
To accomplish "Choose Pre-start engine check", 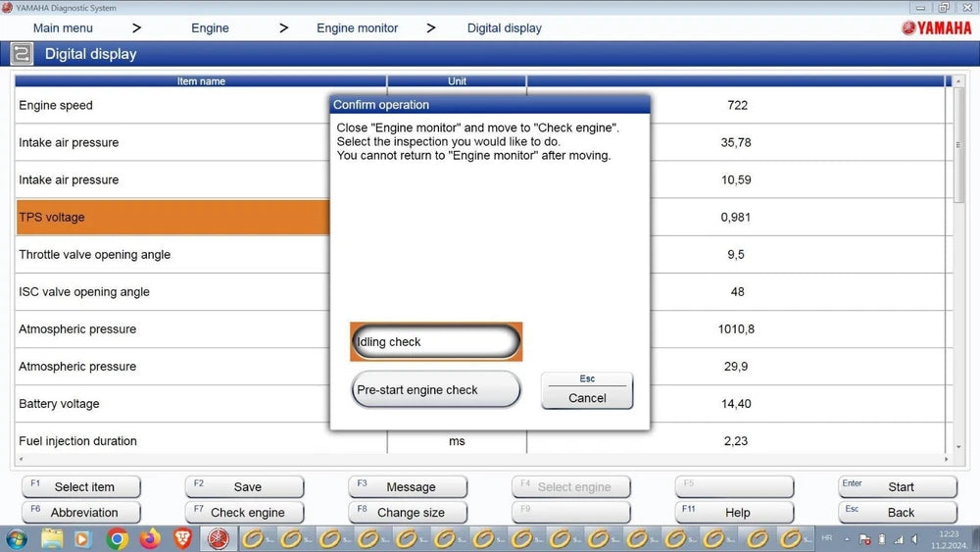I will [436, 389].
